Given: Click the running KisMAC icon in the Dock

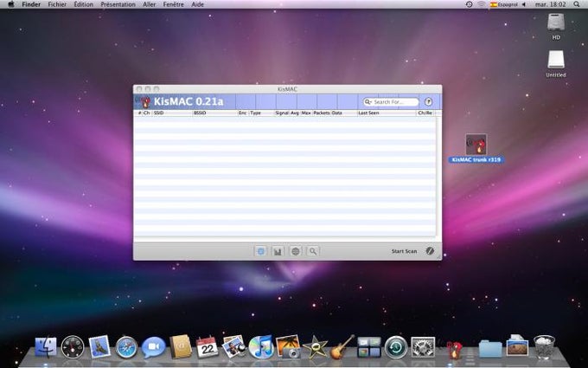Looking at the screenshot, I should tap(455, 350).
